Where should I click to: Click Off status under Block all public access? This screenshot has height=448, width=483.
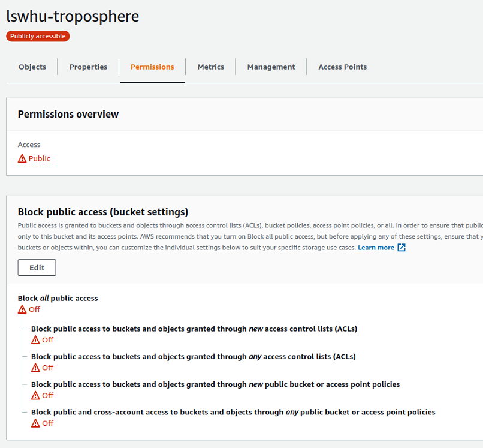pyautogui.click(x=35, y=309)
